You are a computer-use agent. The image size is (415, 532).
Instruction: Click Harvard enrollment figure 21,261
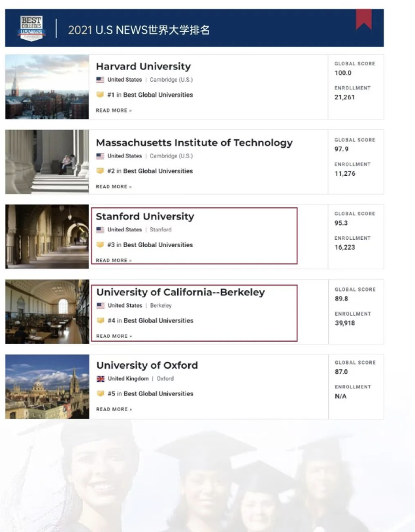[x=344, y=97]
